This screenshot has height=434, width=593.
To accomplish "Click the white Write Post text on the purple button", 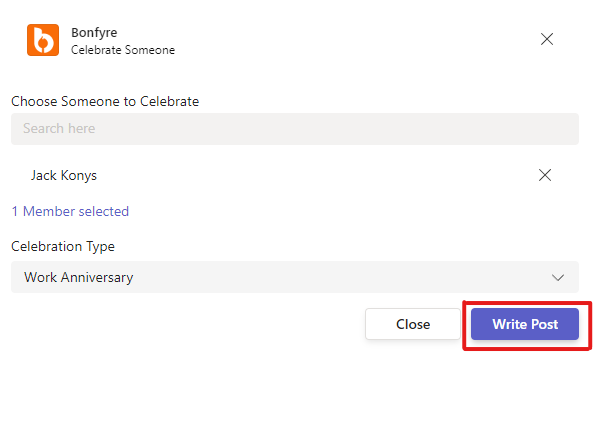I will (525, 324).
